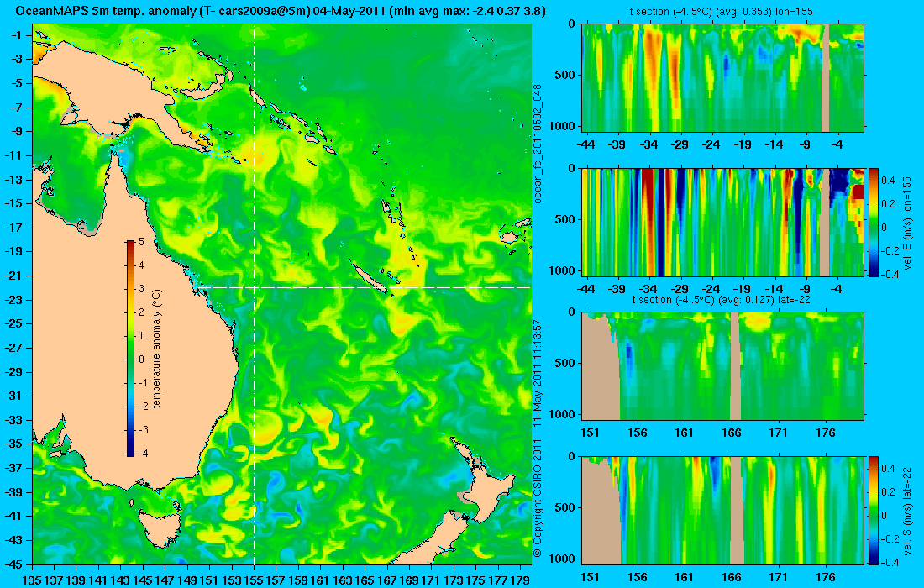Select the 'temperature anomaly (°C)' vertical label
924x588 pixels.
click(x=156, y=349)
